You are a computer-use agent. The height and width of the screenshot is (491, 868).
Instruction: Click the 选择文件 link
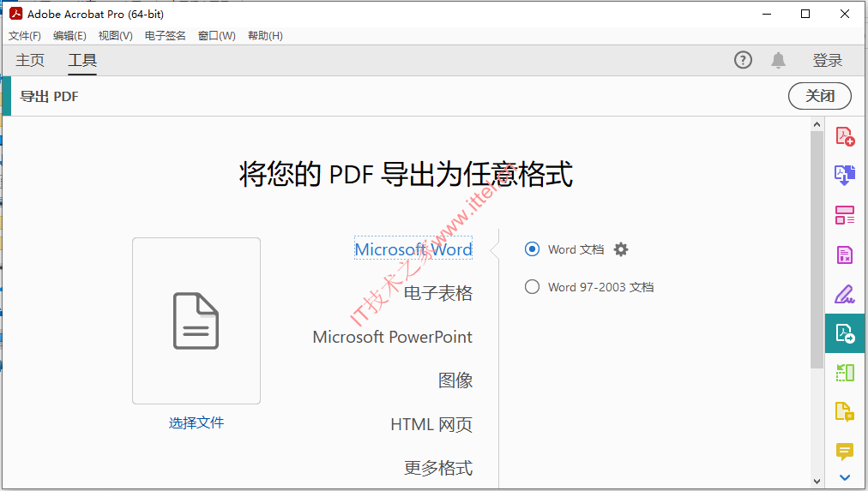pyautogui.click(x=196, y=423)
